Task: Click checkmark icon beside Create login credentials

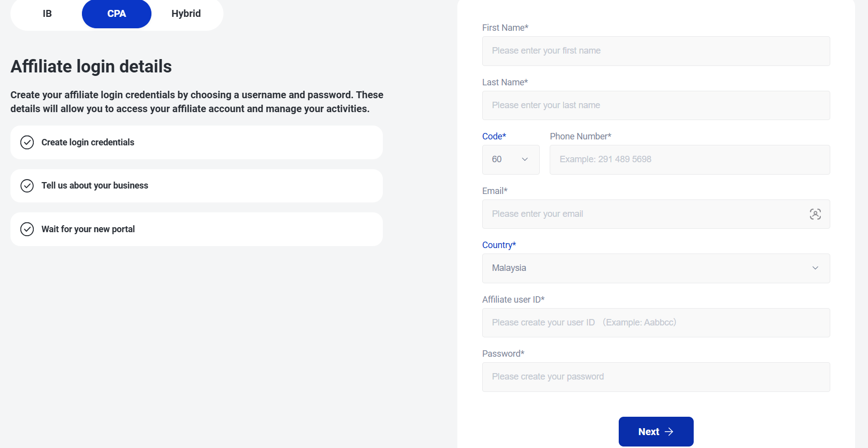Action: (27, 142)
